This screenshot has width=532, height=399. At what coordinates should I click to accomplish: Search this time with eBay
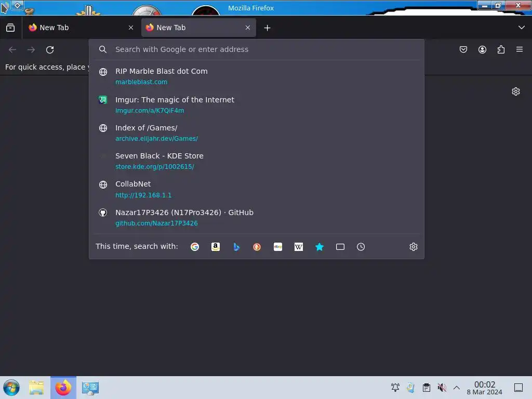coord(278,247)
